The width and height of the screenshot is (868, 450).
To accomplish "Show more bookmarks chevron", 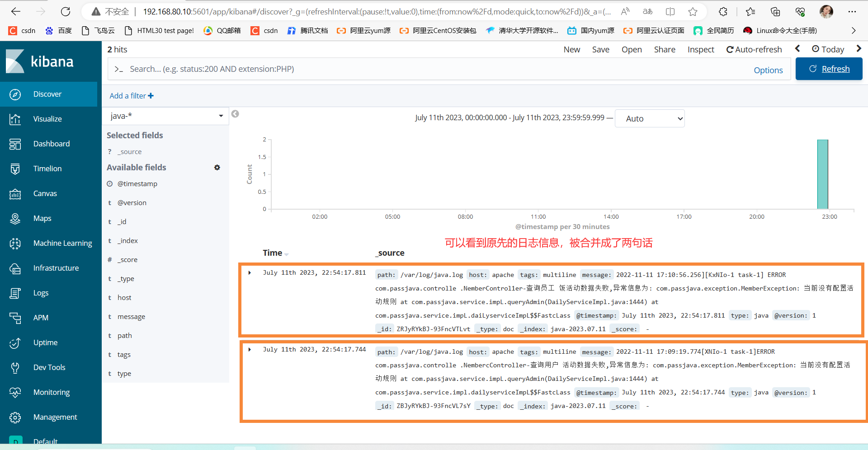I will tap(854, 31).
